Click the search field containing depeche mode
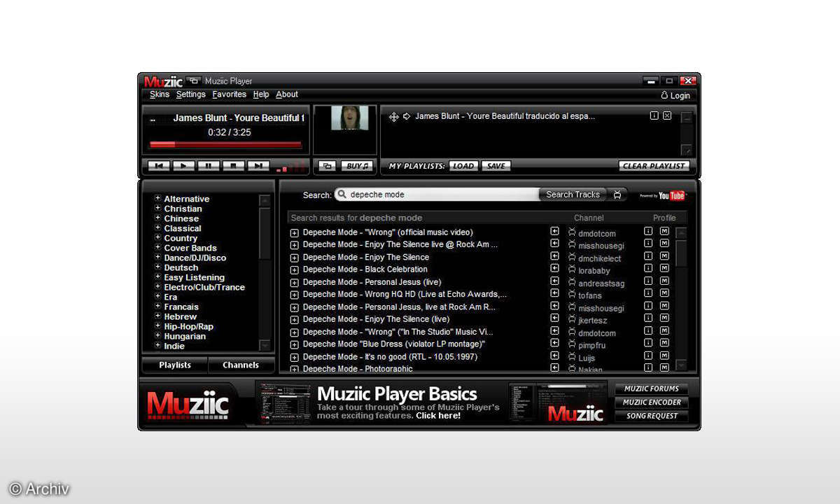The height and width of the screenshot is (504, 840). 437,195
